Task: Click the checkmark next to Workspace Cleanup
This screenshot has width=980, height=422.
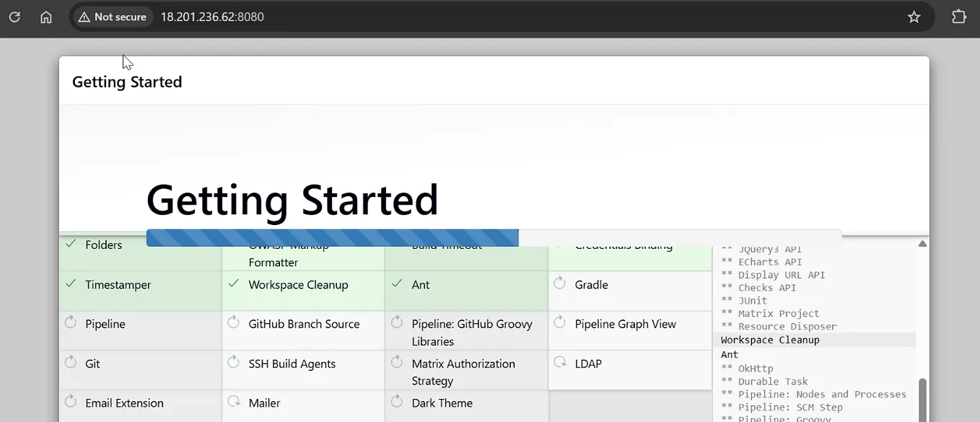Action: point(232,285)
